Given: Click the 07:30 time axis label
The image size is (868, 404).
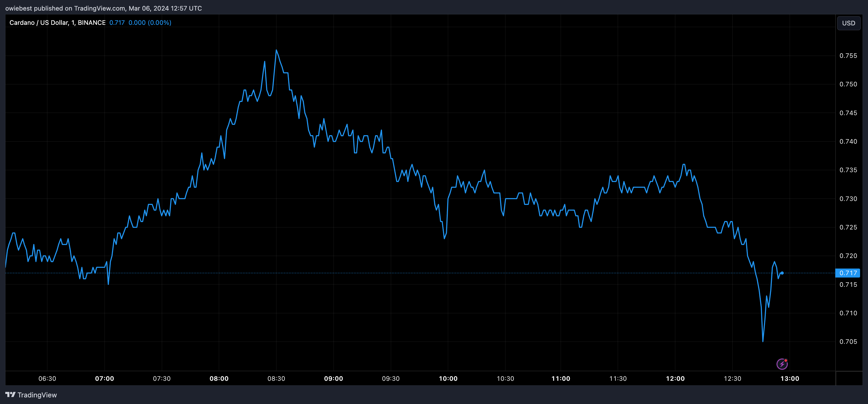Looking at the screenshot, I should 162,378.
